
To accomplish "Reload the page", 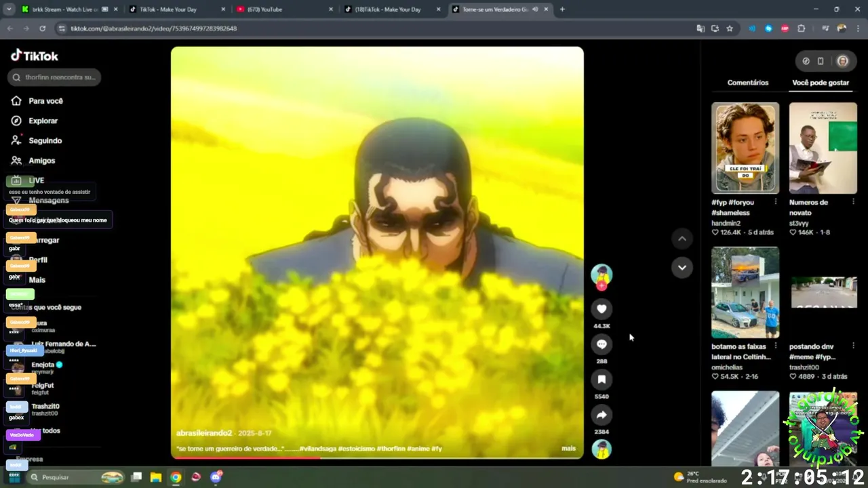I will point(42,28).
